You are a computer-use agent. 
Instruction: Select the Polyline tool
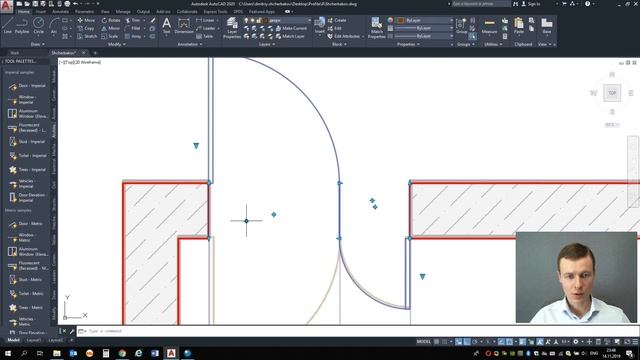tap(22, 26)
